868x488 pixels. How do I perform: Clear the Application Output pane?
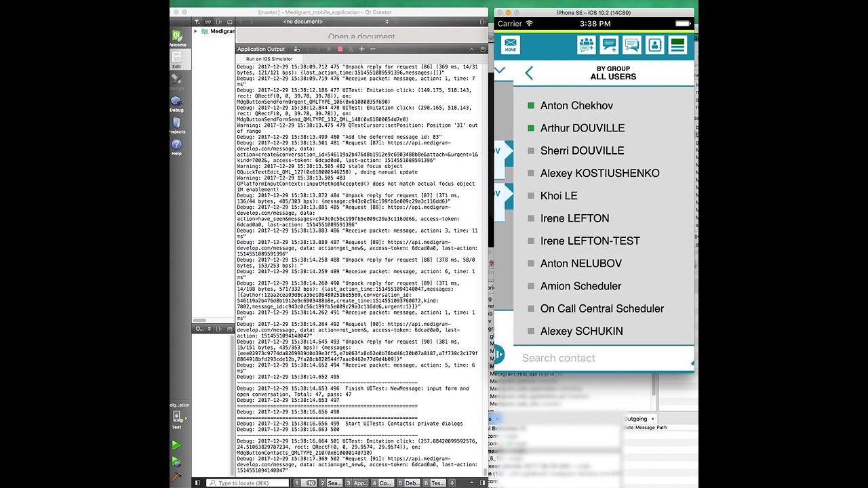[297, 49]
